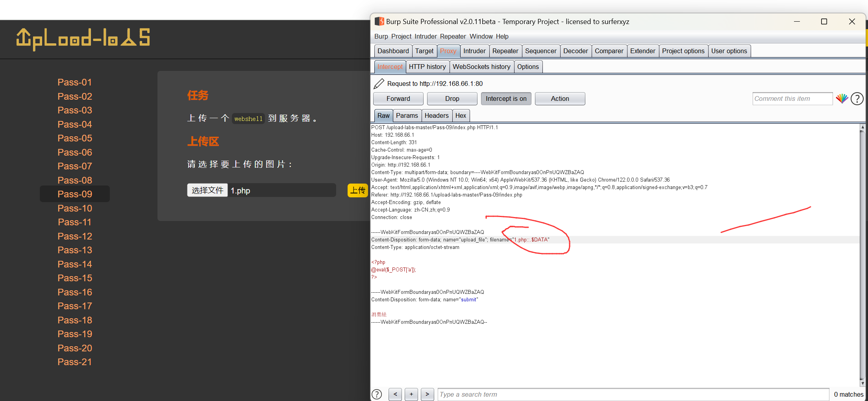Click the plus search options button
The width and height of the screenshot is (868, 401).
point(411,394)
